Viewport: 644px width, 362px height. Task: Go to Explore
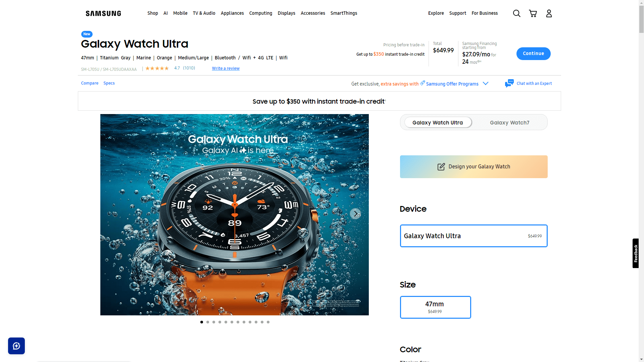(x=436, y=13)
